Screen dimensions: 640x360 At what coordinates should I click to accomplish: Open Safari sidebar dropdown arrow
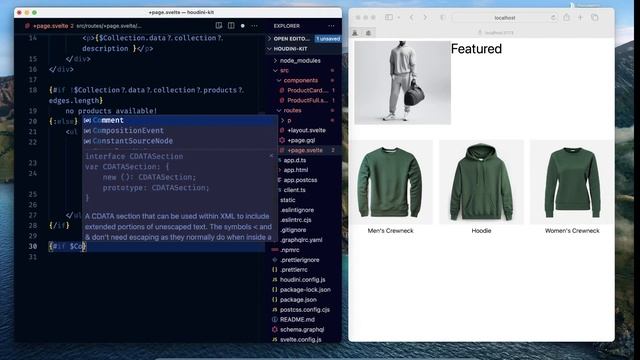(398, 18)
